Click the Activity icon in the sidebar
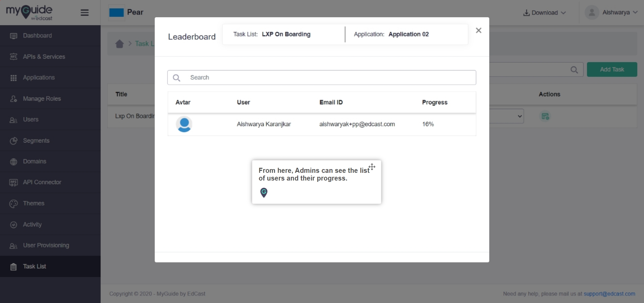 (x=13, y=225)
